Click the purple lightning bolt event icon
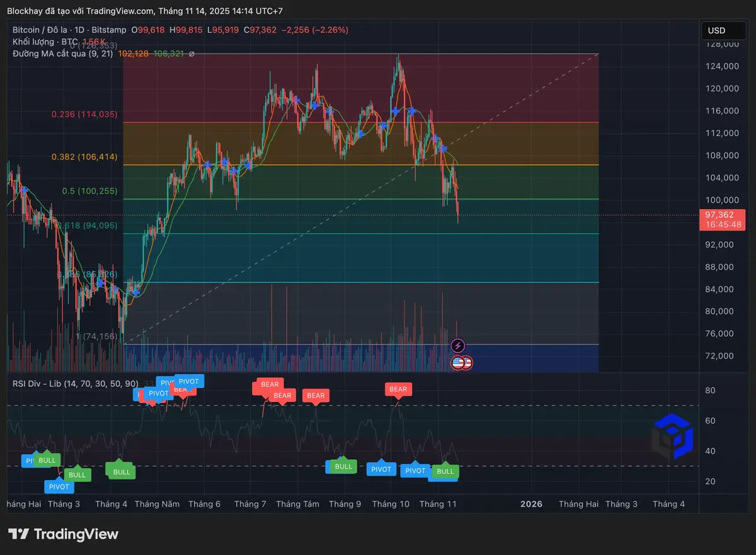 pos(458,345)
